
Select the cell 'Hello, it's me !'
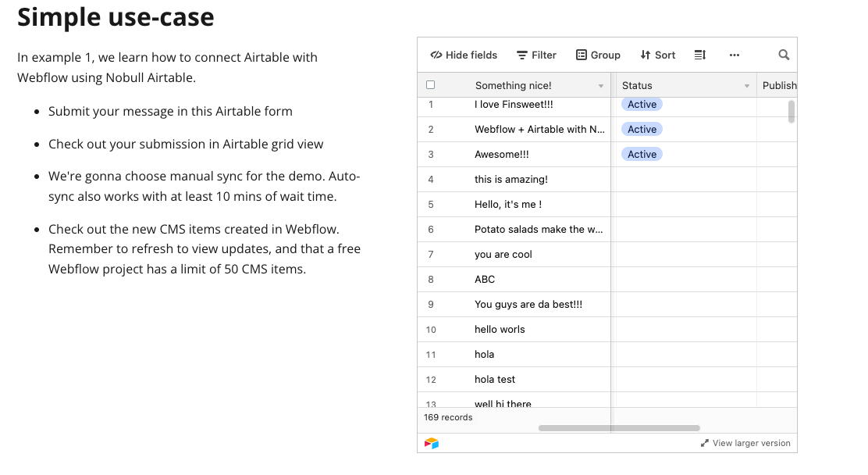(x=539, y=204)
